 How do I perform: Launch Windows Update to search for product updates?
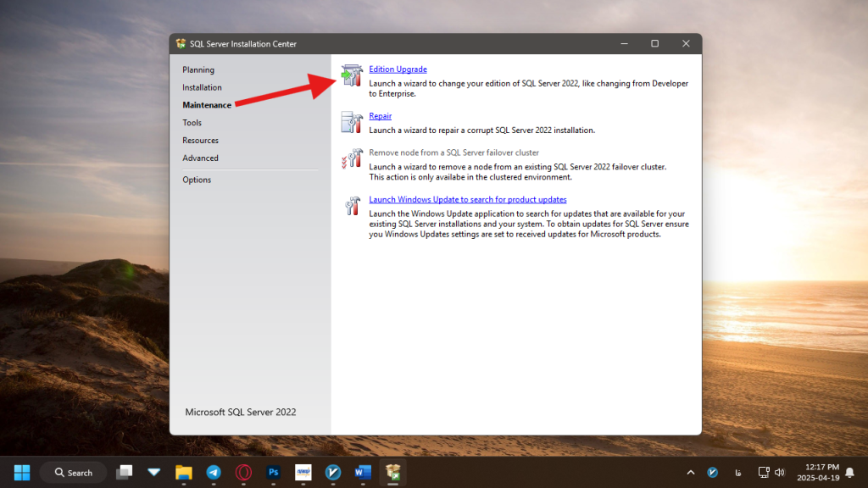467,199
